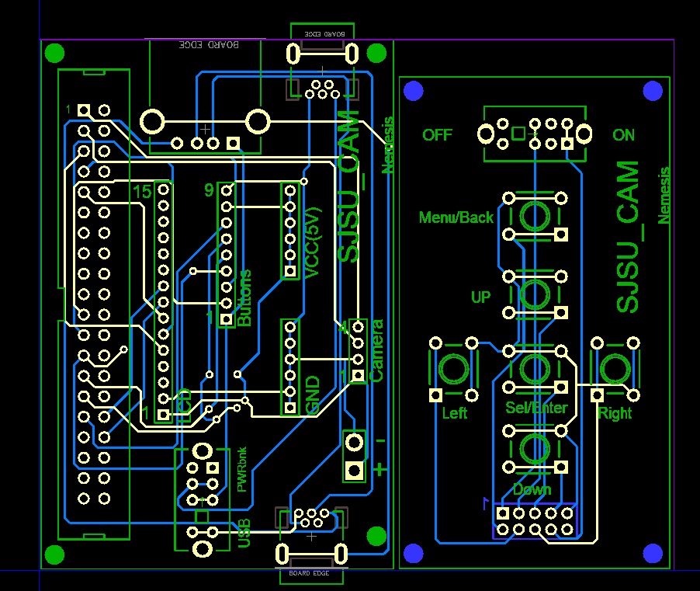
Task: Click the Left button label text
Action: [x=454, y=413]
